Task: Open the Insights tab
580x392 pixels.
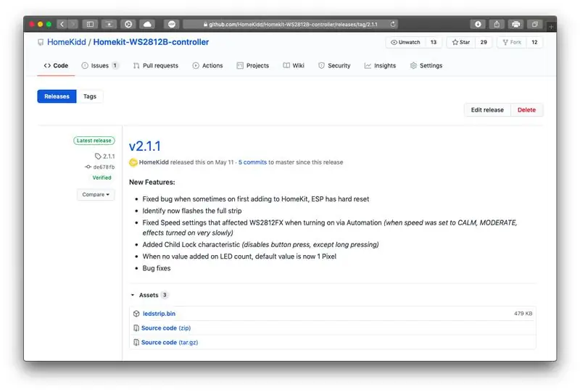Action: (380, 65)
